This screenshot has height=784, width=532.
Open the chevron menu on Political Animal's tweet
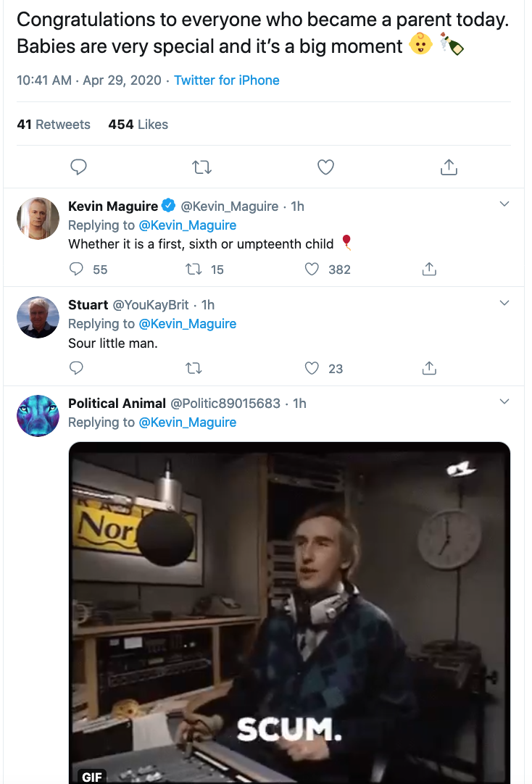[505, 402]
